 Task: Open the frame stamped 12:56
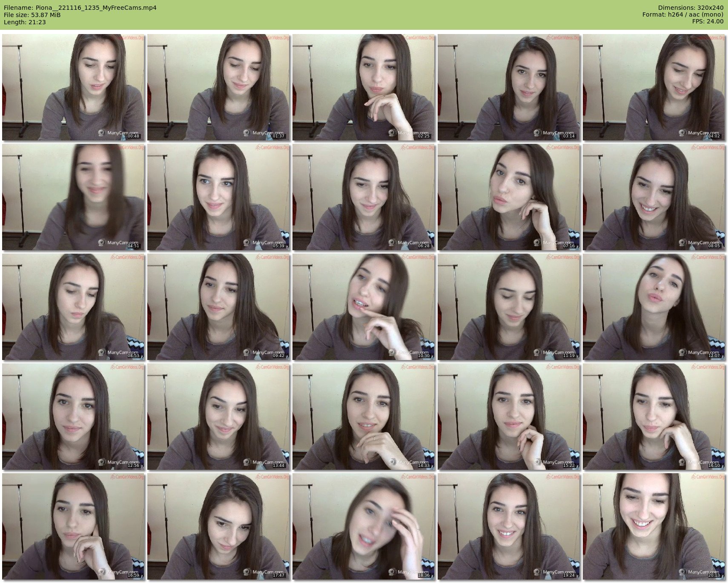coord(73,417)
